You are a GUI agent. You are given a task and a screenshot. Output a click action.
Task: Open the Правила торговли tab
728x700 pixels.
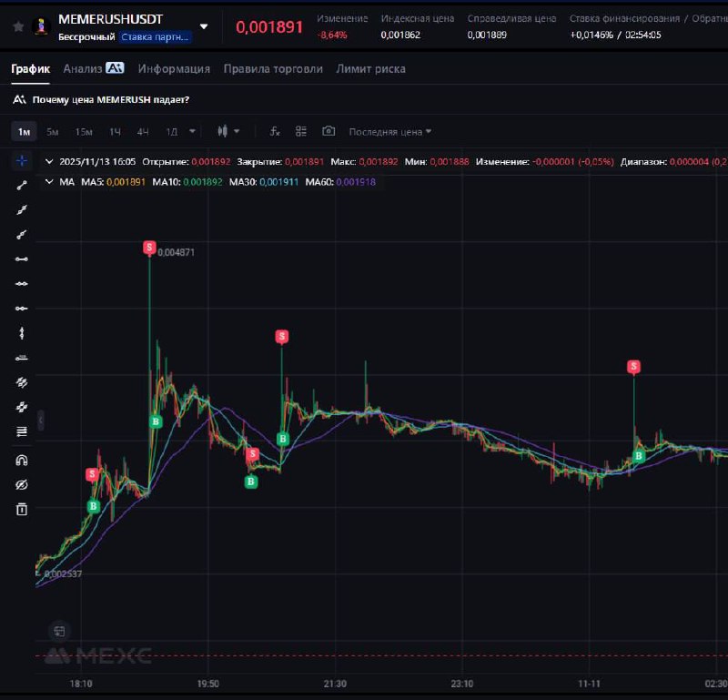pyautogui.click(x=273, y=69)
